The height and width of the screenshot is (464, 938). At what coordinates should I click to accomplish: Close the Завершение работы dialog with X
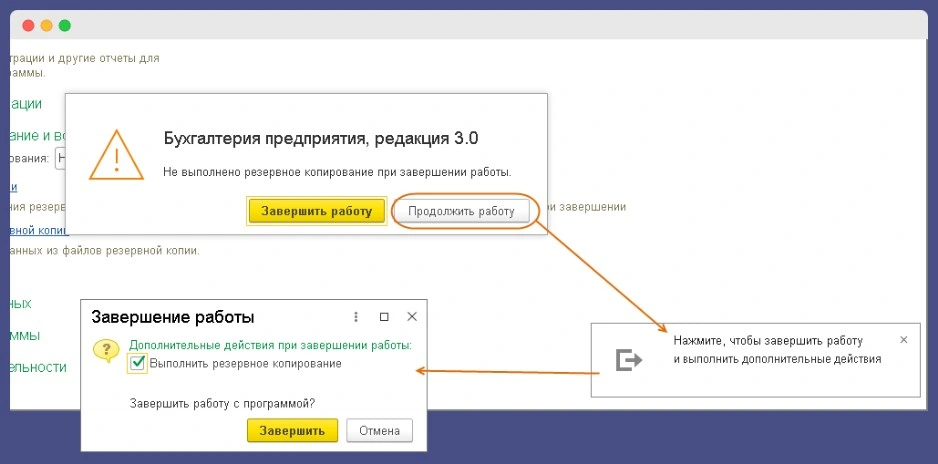point(411,317)
